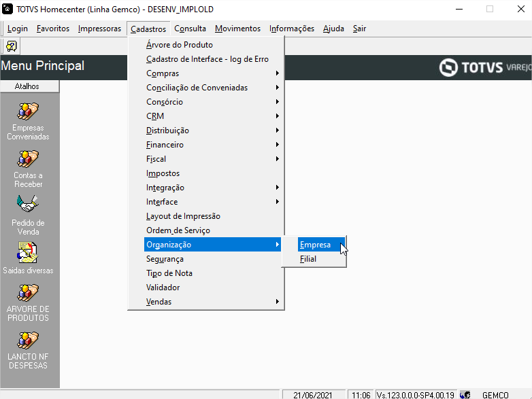Click the Menu Principal heading
Image resolution: width=532 pixels, height=399 pixels.
click(x=42, y=65)
